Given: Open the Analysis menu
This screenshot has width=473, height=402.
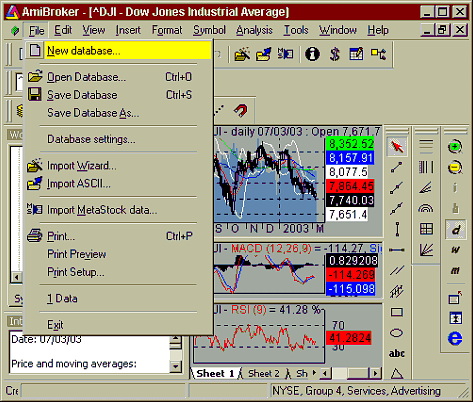Looking at the screenshot, I should (254, 30).
